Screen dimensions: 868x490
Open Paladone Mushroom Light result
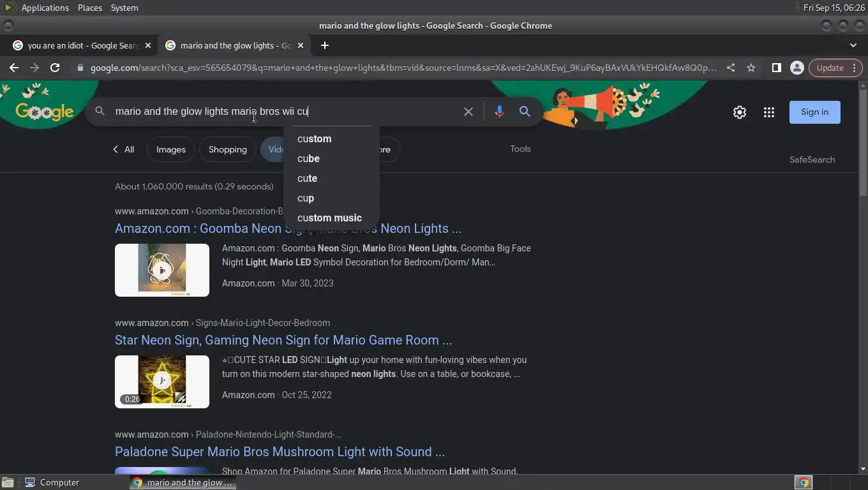click(x=280, y=452)
